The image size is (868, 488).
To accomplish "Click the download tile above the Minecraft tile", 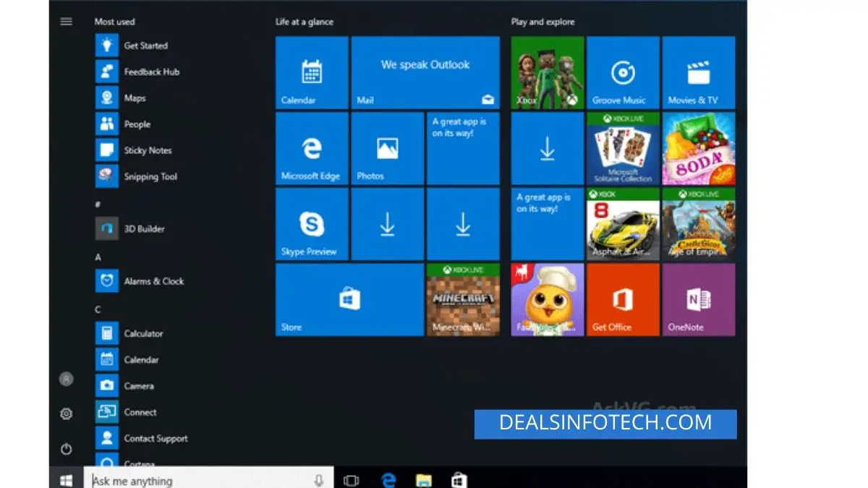I will click(463, 224).
